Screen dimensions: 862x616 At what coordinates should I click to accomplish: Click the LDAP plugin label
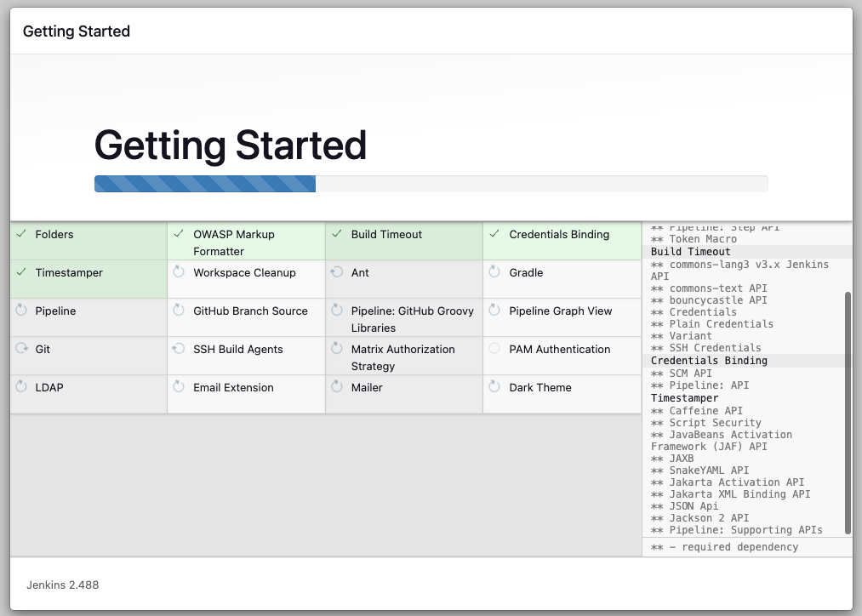click(x=49, y=387)
